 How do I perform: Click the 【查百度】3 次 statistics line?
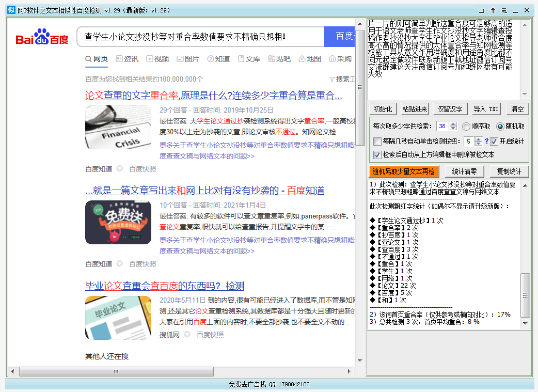(394, 249)
